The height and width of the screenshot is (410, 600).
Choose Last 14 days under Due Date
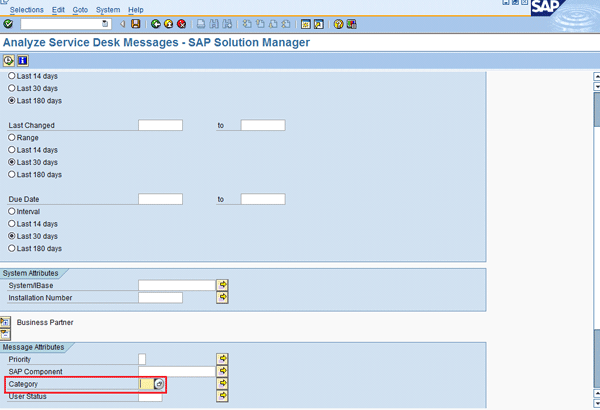pyautogui.click(x=12, y=224)
